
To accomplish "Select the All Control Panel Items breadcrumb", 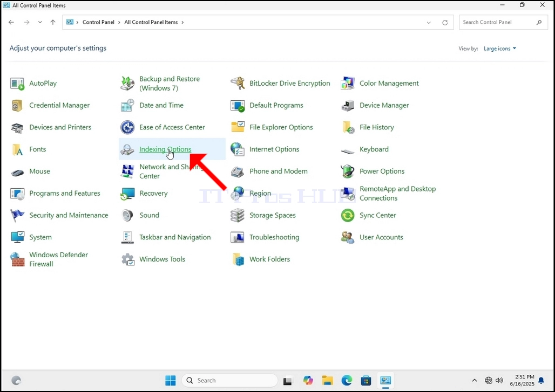I will (x=151, y=22).
